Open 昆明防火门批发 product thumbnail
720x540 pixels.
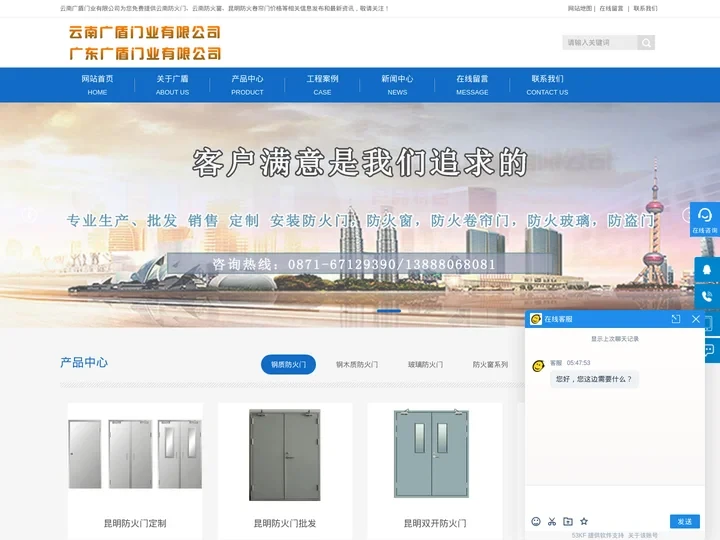tap(285, 455)
